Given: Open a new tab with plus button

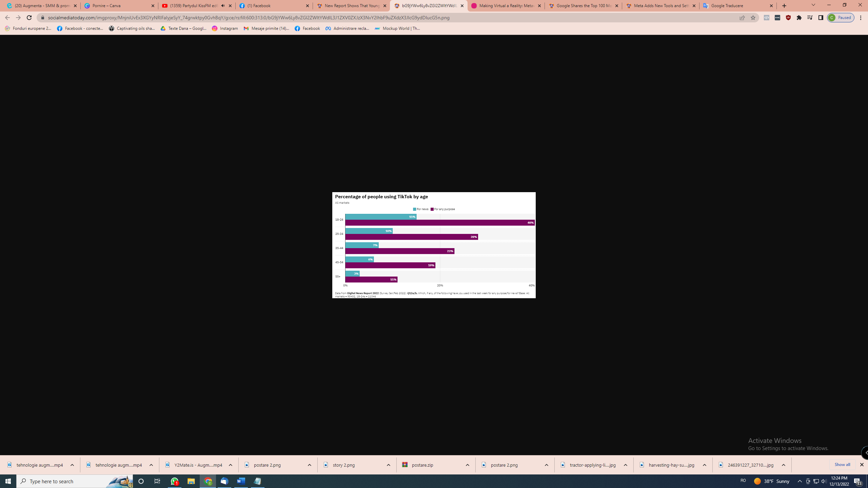Looking at the screenshot, I should tap(784, 6).
